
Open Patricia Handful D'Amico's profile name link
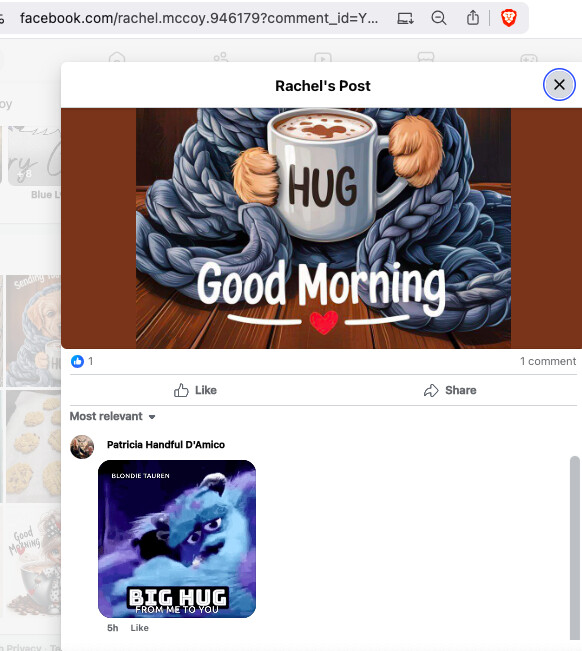[166, 445]
